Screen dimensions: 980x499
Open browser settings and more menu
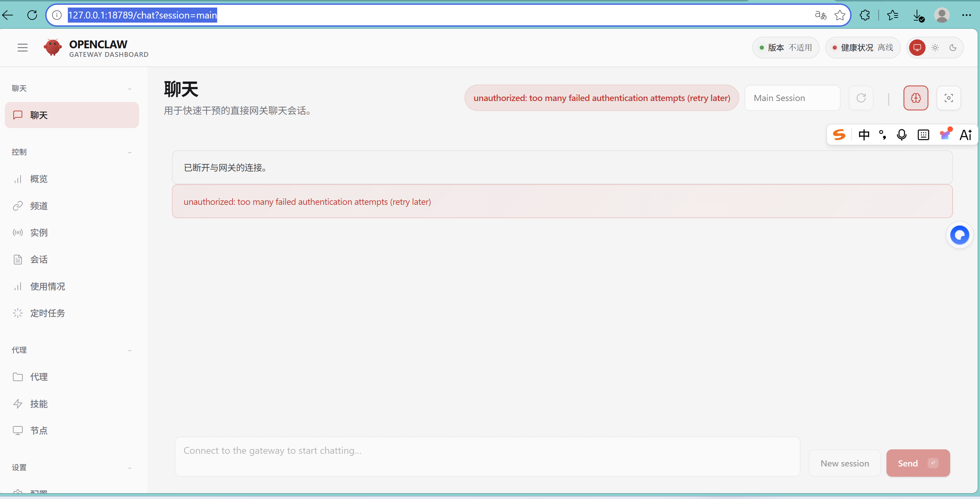pyautogui.click(x=967, y=15)
